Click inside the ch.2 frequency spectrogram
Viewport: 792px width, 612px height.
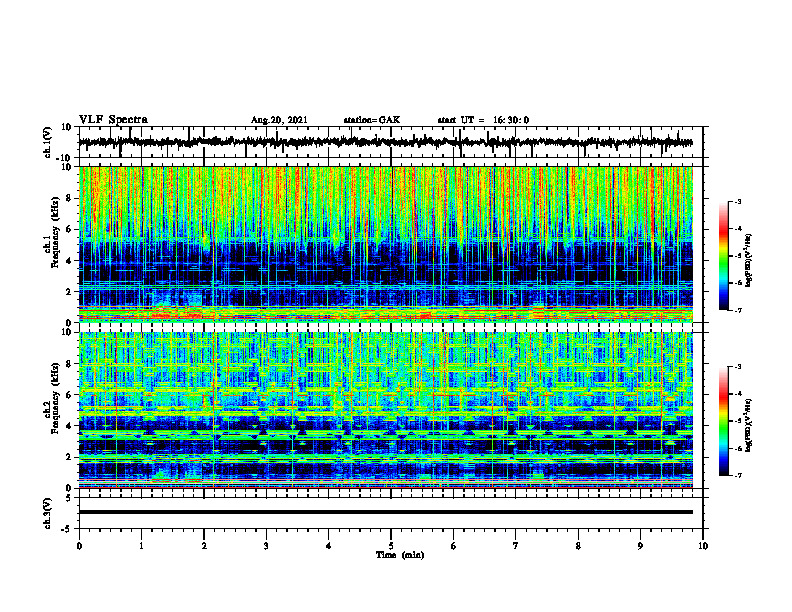tap(386, 410)
